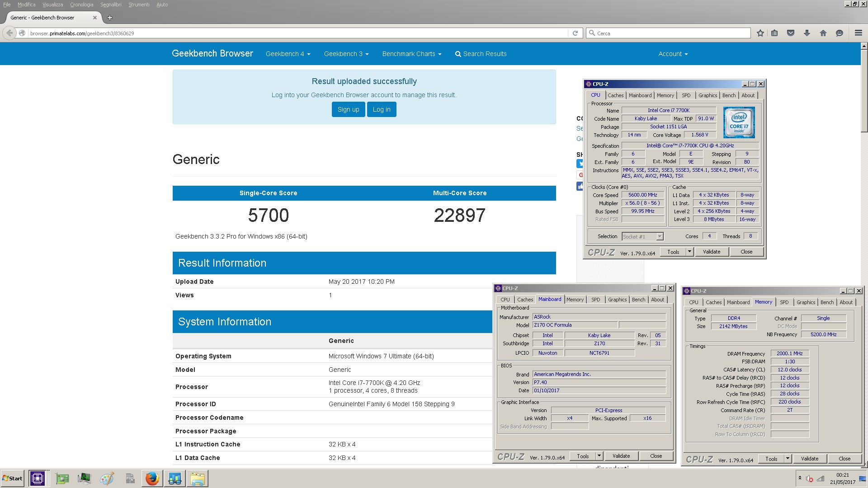The width and height of the screenshot is (868, 488).
Task: Open the Cronologia menu
Action: [81, 5]
